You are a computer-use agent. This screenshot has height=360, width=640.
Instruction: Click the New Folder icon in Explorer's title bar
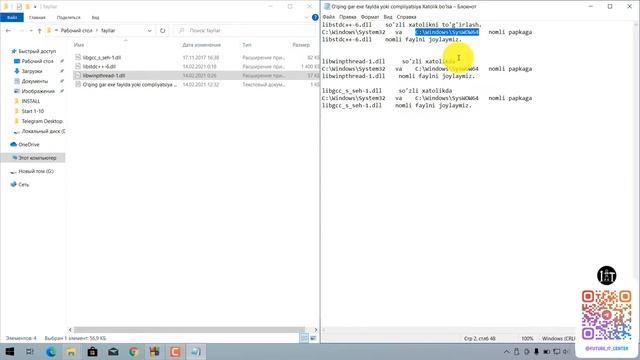[x=27, y=7]
